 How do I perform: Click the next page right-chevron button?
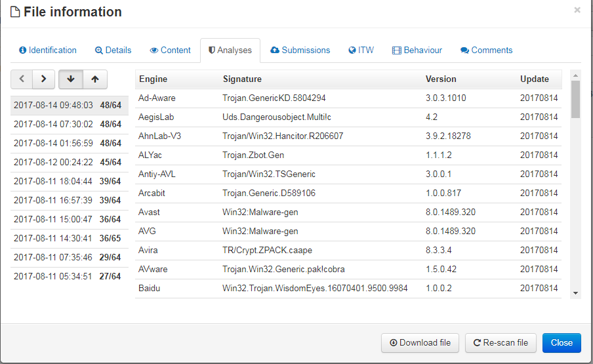click(x=43, y=79)
